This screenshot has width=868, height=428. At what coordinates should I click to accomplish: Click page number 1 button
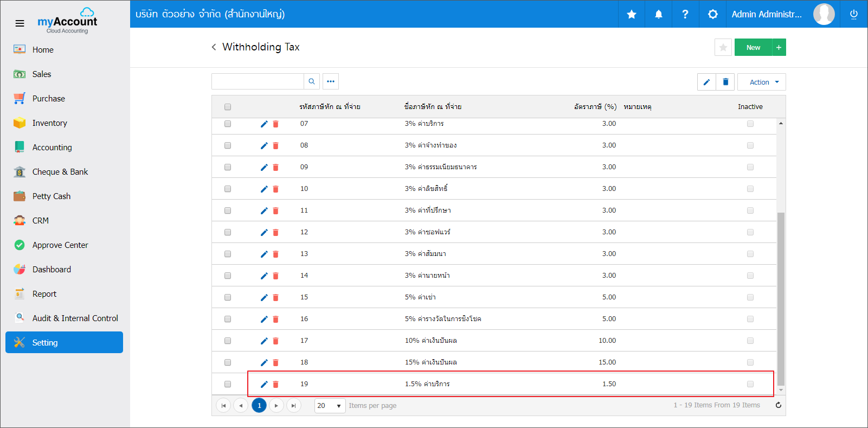[259, 405]
